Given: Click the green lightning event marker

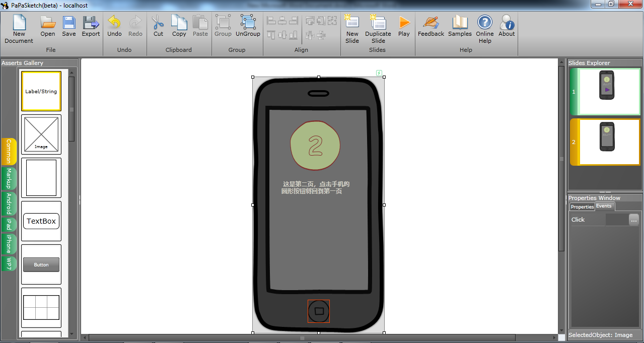Looking at the screenshot, I should click(x=379, y=73).
